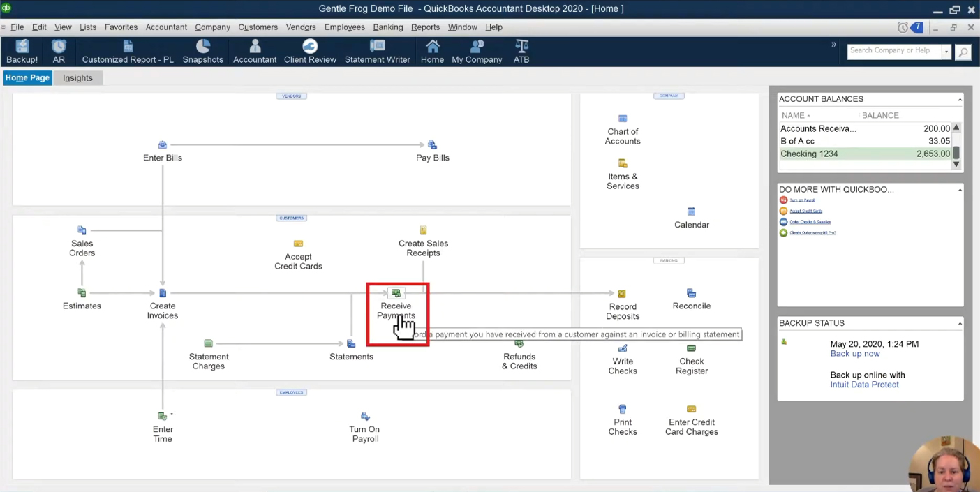This screenshot has height=492, width=980.
Task: Select the Checking 1234 account row
Action: click(866, 154)
